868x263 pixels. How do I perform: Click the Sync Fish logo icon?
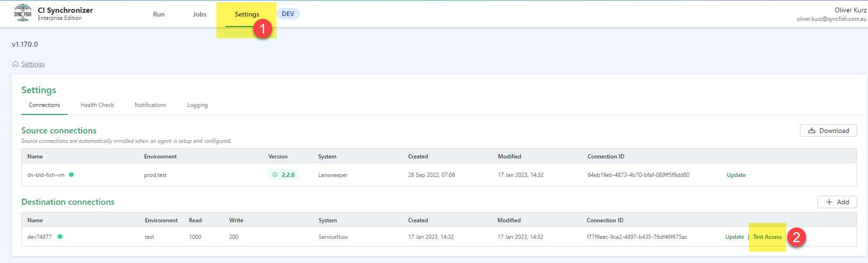23,13
